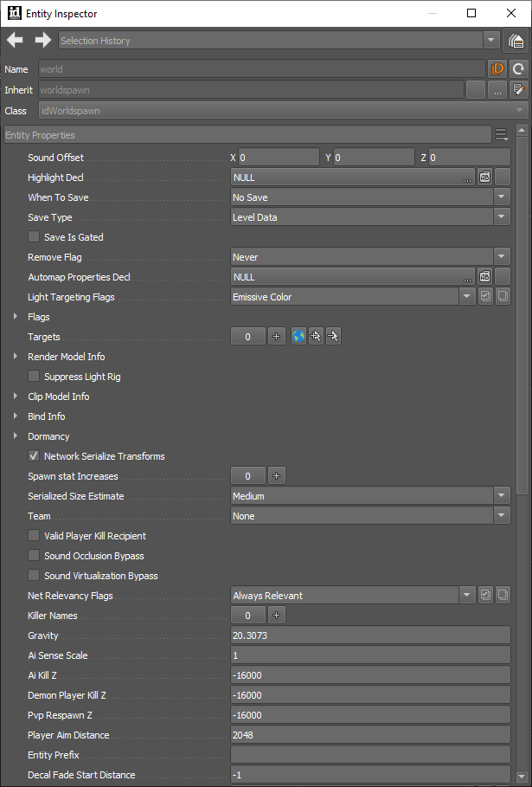Open the Selection History dropdown

coord(490,40)
